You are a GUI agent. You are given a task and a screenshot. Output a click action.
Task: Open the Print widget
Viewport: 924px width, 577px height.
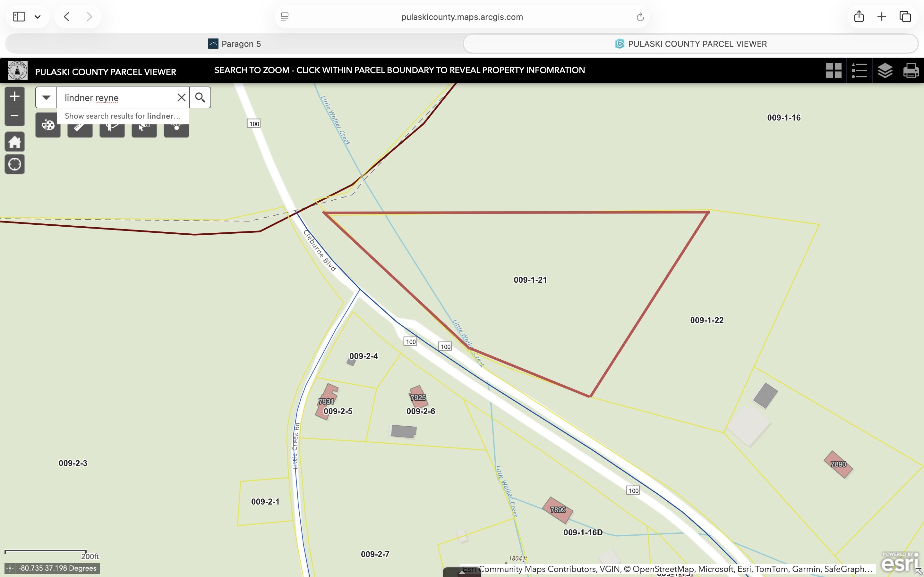point(911,71)
